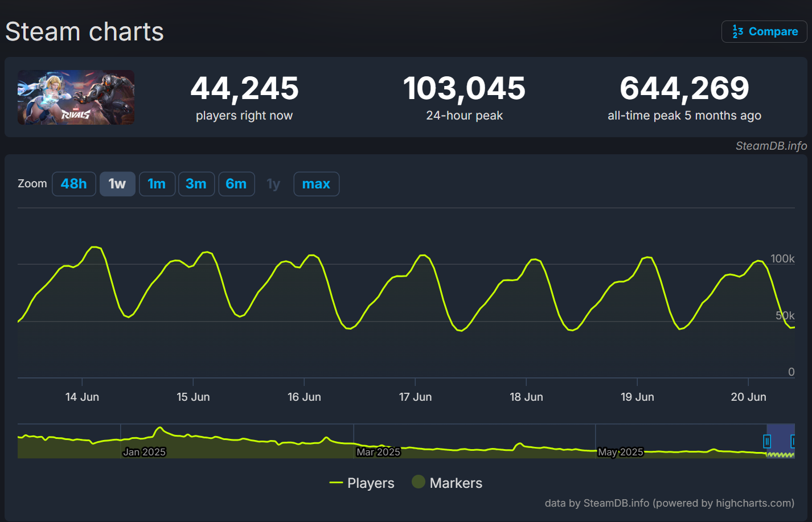Click the 103,045 24-hour peak value
Image resolution: width=812 pixels, height=522 pixels.
[464, 88]
